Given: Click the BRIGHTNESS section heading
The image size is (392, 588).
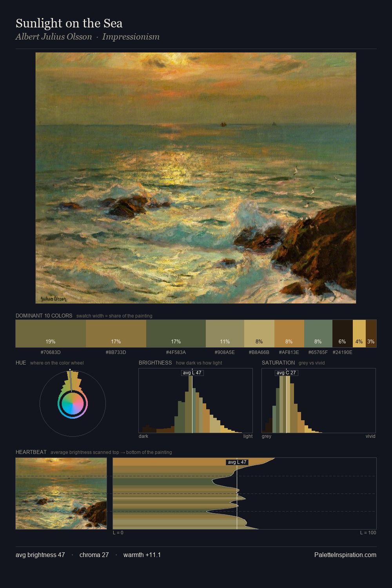Looking at the screenshot, I should coord(155,363).
